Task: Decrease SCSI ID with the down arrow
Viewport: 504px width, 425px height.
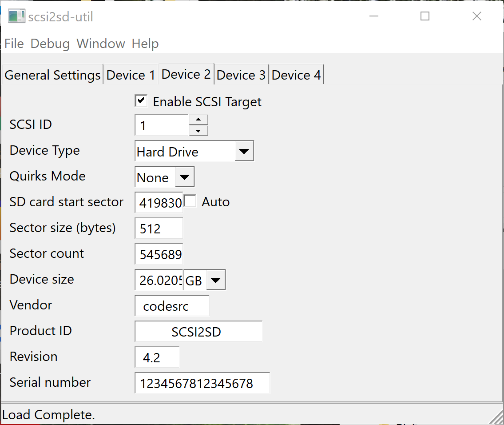Action: click(x=198, y=131)
